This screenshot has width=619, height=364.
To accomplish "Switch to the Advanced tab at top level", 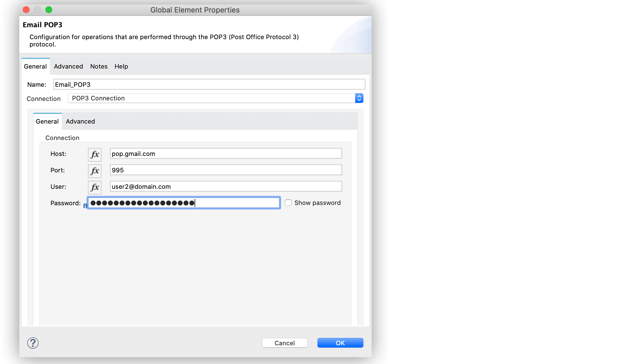I will pyautogui.click(x=68, y=66).
